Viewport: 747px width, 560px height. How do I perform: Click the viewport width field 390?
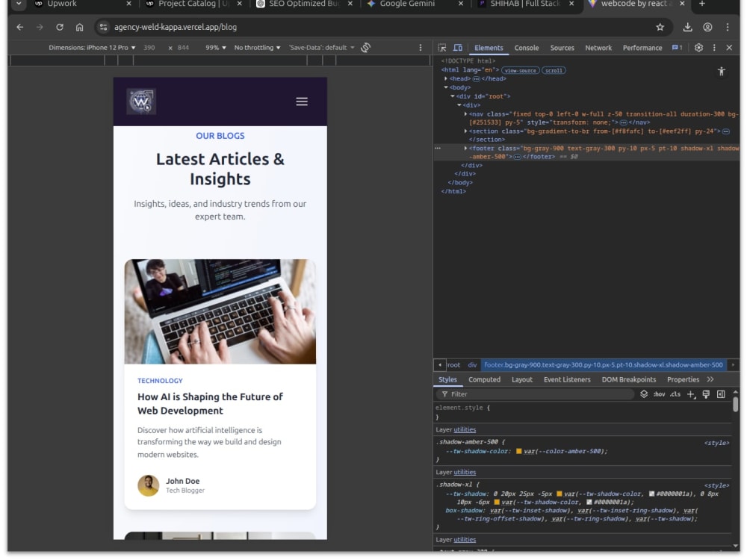149,48
